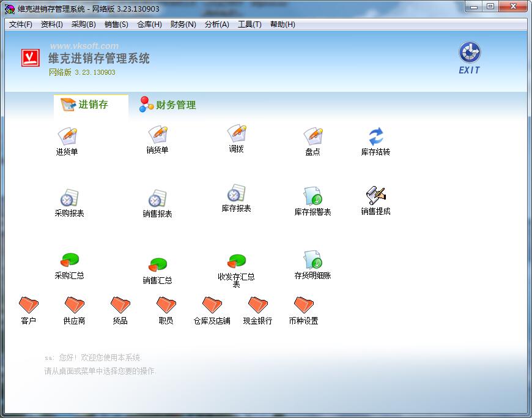532x418 pixels.
Task: Open the 销售报表 sales report icon
Action: (157, 203)
